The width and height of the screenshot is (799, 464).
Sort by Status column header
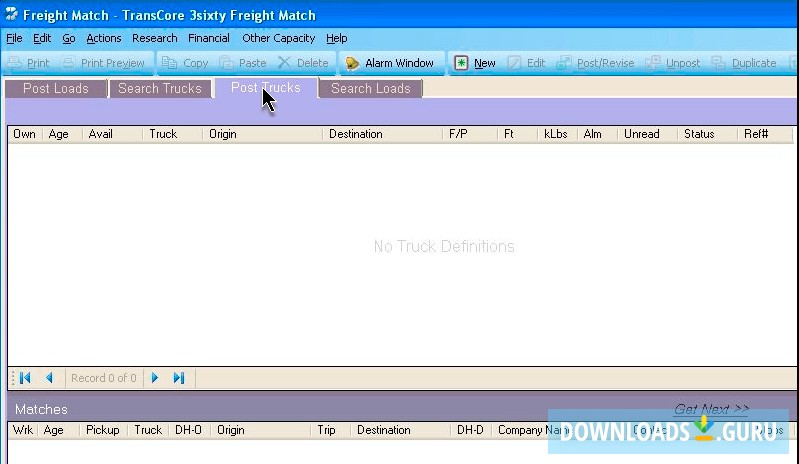pos(707,134)
